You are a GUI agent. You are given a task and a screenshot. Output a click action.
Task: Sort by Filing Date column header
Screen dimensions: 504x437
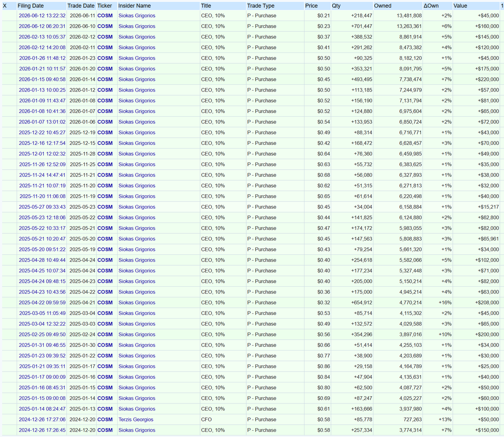click(31, 6)
